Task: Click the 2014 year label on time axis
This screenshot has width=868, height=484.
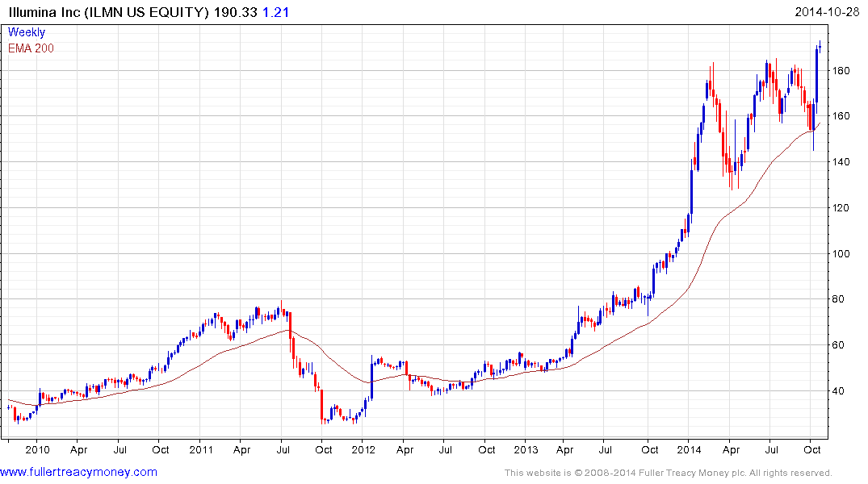Action: [x=690, y=449]
